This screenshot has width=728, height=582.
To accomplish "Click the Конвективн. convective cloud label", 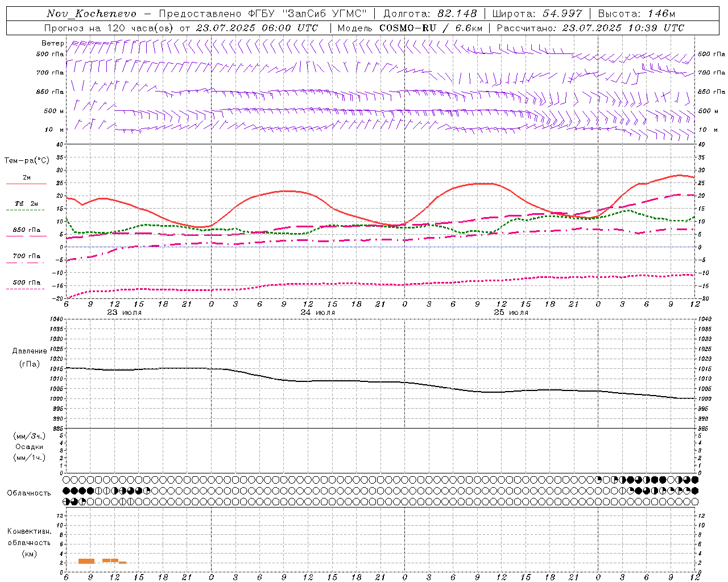I will (x=30, y=531).
